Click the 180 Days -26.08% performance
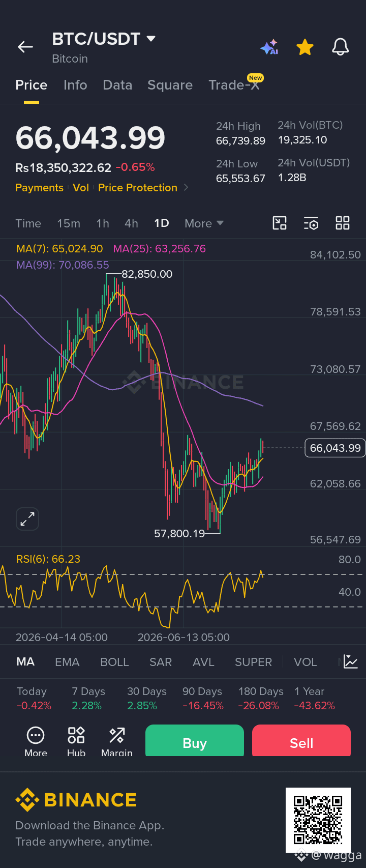The width and height of the screenshot is (366, 868). [x=261, y=699]
